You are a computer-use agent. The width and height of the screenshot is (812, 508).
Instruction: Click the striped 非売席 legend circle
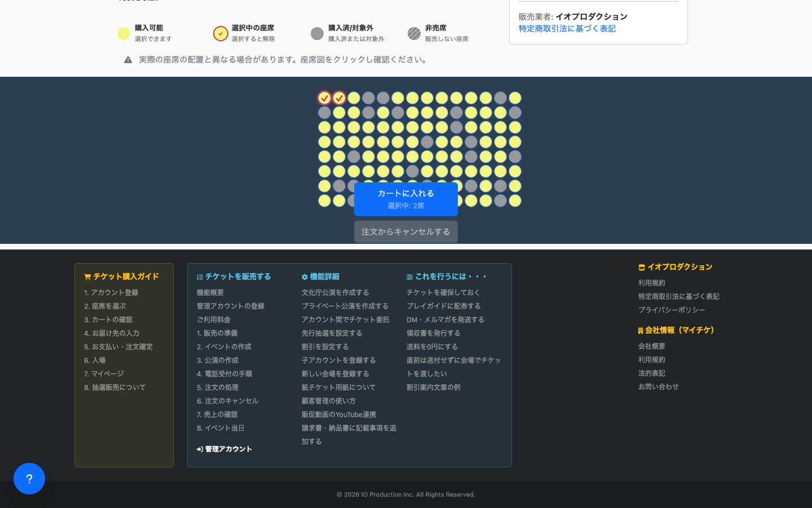[x=414, y=33]
